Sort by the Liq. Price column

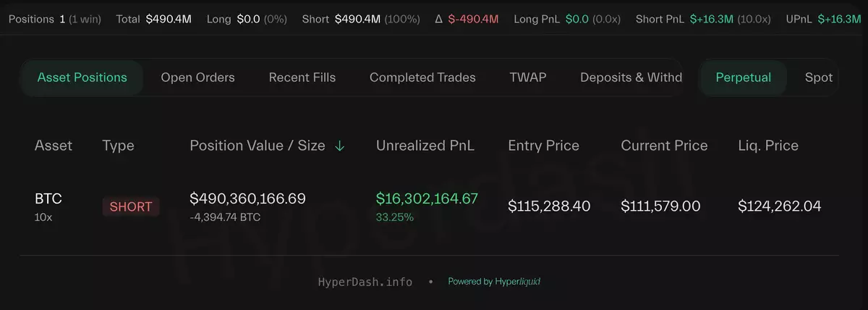click(x=767, y=146)
